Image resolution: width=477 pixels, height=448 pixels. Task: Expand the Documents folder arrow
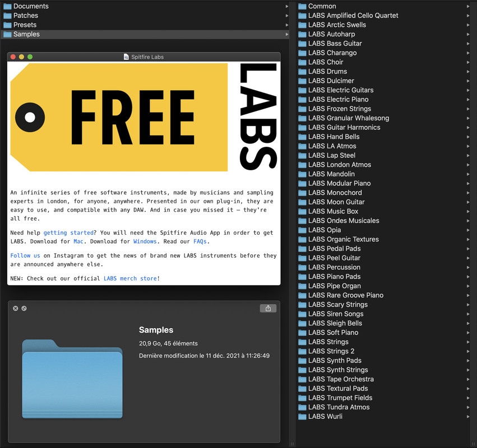286,6
